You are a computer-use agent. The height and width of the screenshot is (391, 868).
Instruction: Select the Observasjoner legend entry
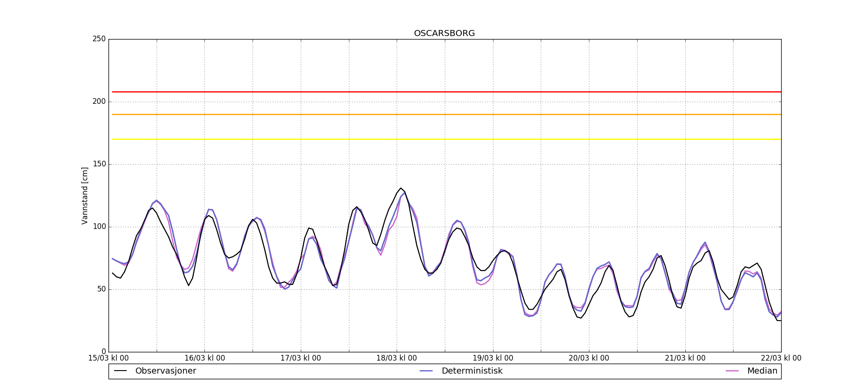pyautogui.click(x=165, y=371)
